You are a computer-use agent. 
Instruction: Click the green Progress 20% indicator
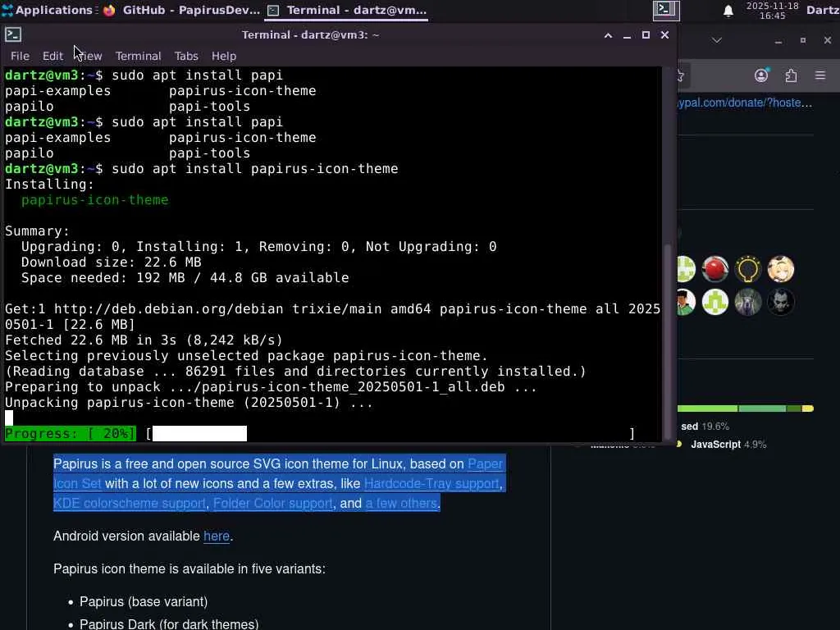[71, 433]
